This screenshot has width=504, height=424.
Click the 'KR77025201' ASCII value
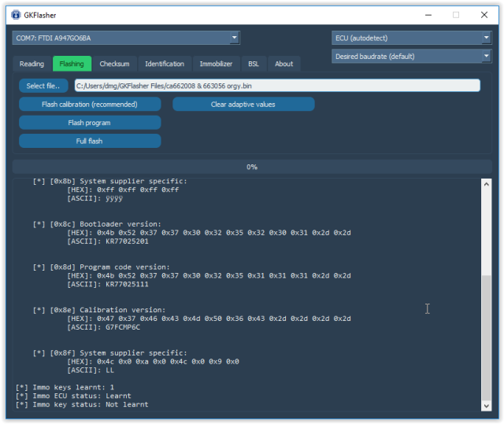tap(127, 241)
